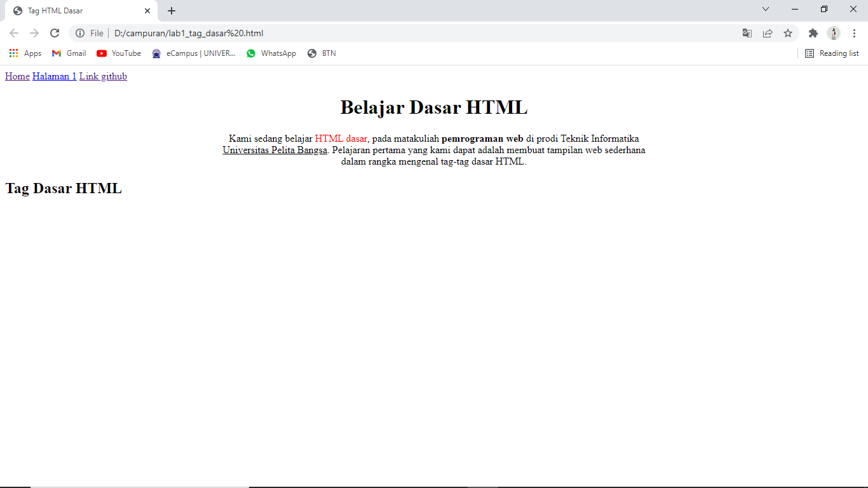Open the WhatsApp bookmark
This screenshot has width=868, height=488.
[x=271, y=53]
